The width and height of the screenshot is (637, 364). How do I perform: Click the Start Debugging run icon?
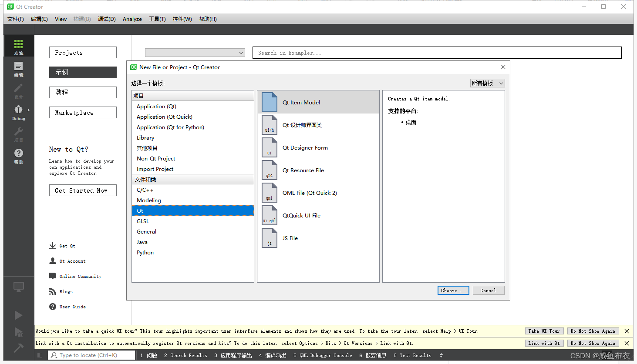pos(18,332)
